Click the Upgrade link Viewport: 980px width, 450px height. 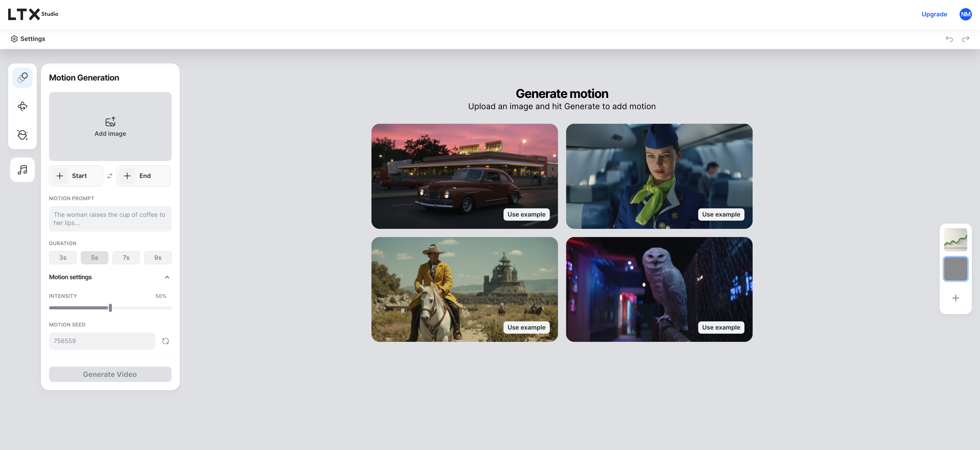tap(934, 14)
